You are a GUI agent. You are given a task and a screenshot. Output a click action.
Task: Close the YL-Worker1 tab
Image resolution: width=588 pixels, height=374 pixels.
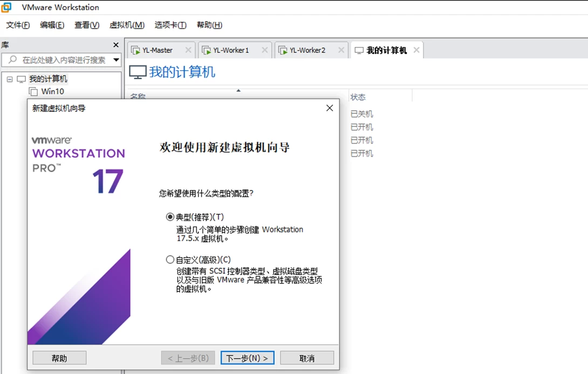[x=265, y=50]
